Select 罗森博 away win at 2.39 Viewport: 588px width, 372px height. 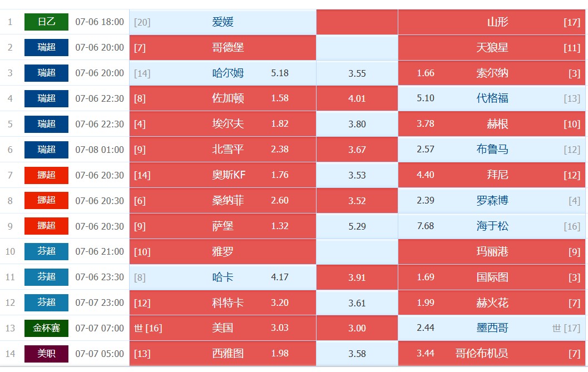pos(492,201)
